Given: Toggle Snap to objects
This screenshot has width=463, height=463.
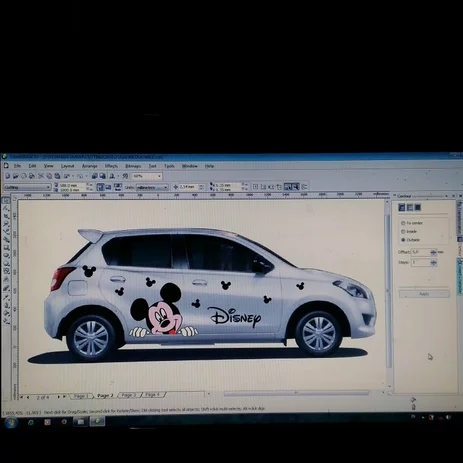Looking at the screenshot, I should (271, 187).
